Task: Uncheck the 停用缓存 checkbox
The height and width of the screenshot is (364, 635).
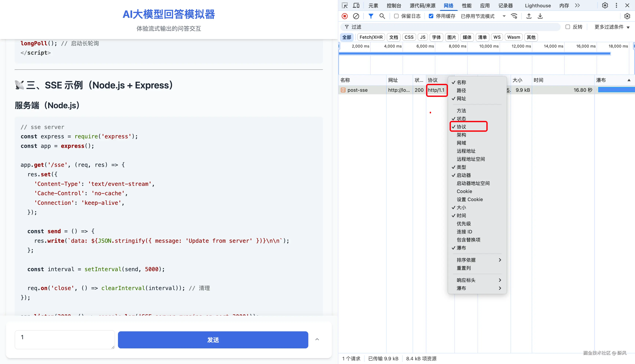Action: click(431, 16)
